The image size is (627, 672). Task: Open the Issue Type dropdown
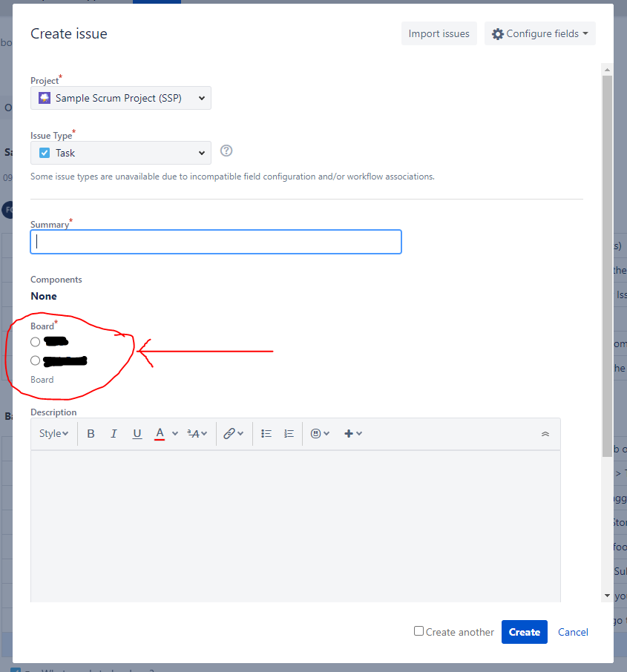[120, 153]
